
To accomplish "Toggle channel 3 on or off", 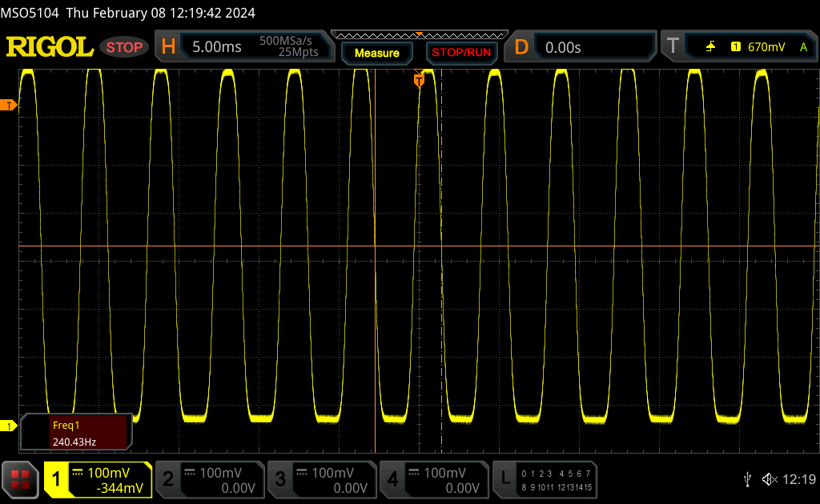I will 280,479.
